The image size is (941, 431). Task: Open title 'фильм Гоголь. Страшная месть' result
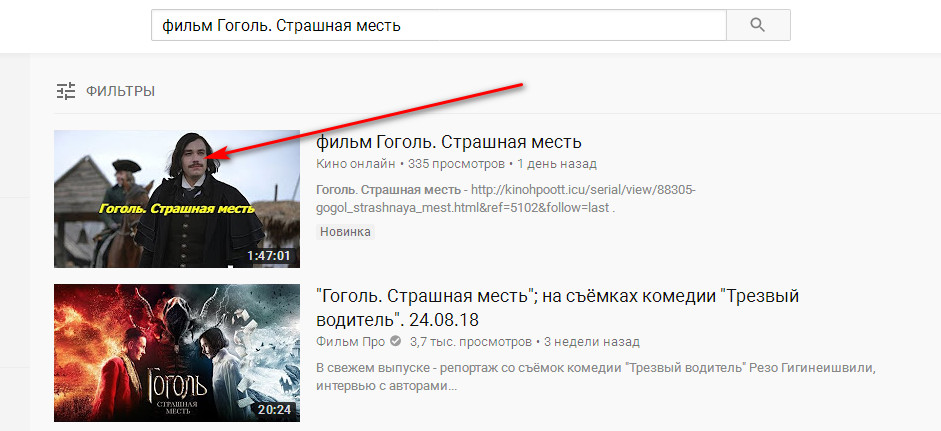[449, 142]
